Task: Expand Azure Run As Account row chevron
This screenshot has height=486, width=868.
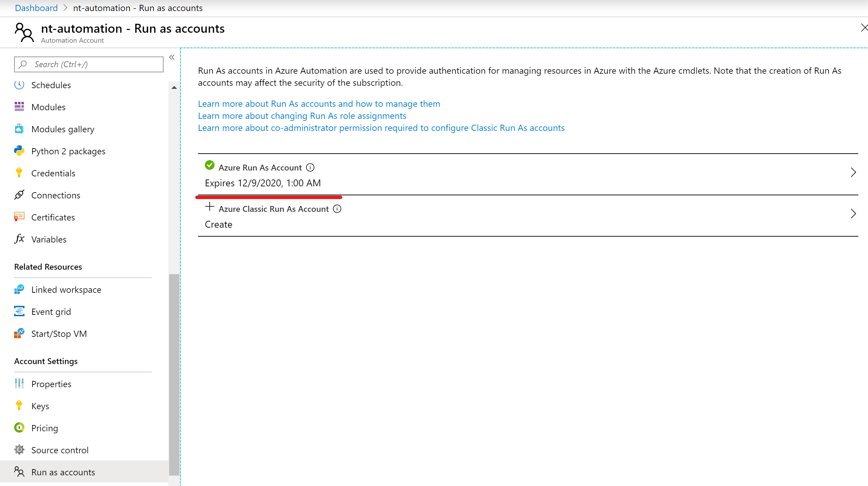Action: point(853,172)
